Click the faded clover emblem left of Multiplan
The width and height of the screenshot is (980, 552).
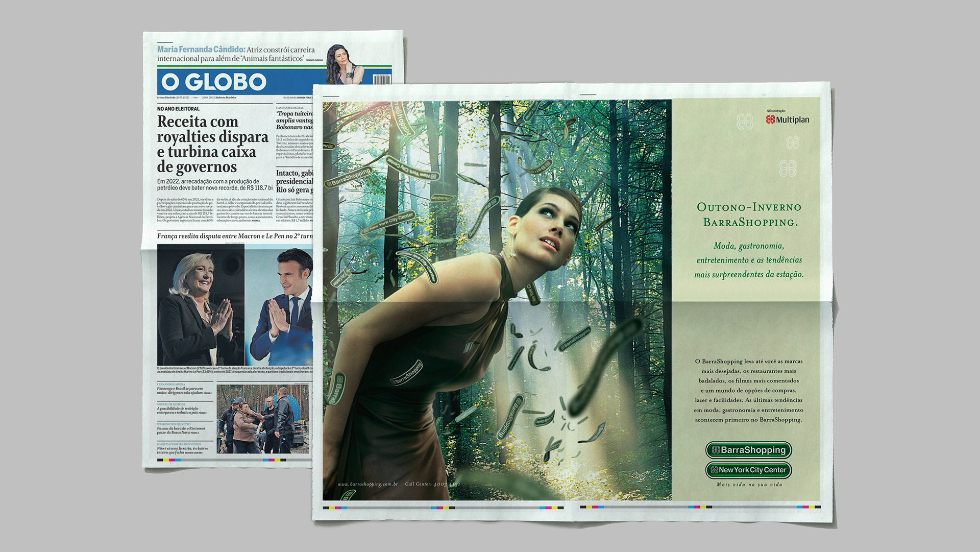[x=745, y=122]
